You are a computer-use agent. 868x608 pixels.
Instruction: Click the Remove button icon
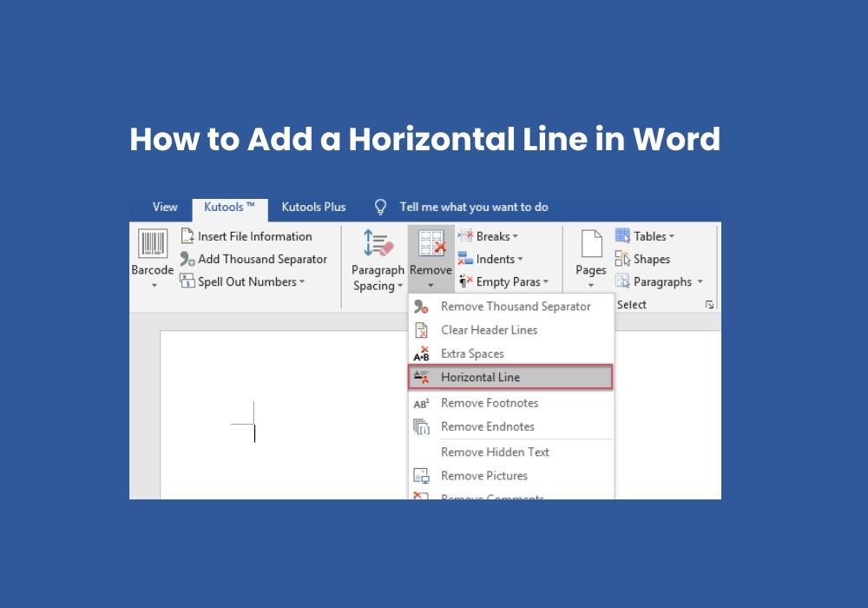tap(431, 244)
